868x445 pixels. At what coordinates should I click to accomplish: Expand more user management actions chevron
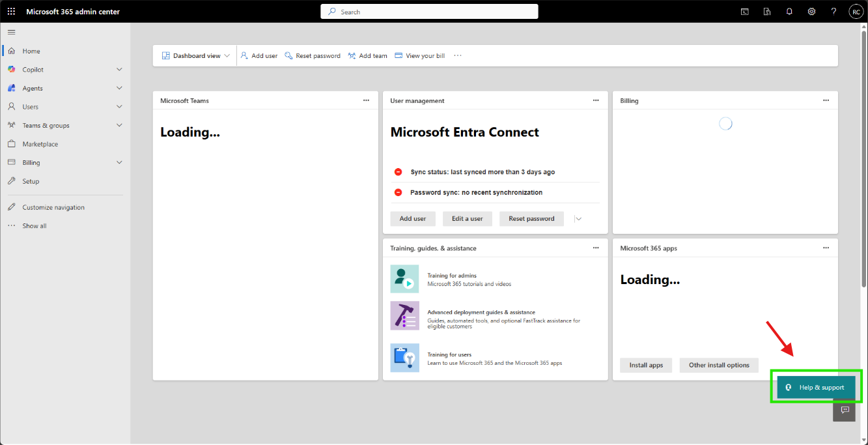click(578, 219)
